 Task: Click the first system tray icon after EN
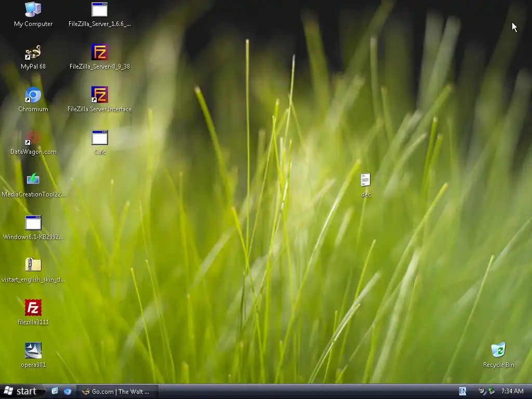[482, 392]
